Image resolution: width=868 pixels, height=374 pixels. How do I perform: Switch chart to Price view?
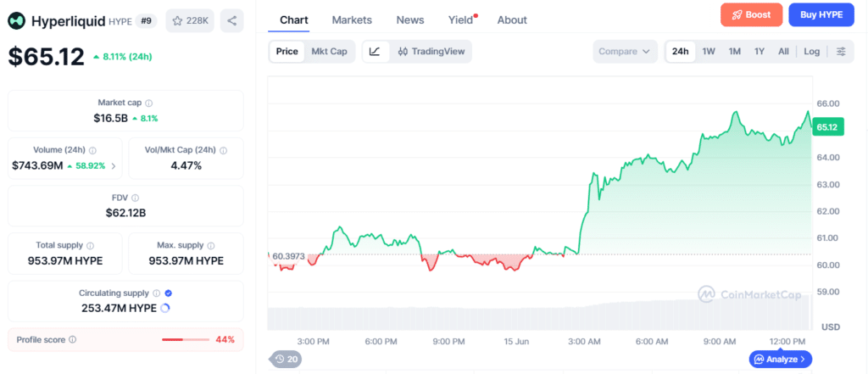[287, 52]
